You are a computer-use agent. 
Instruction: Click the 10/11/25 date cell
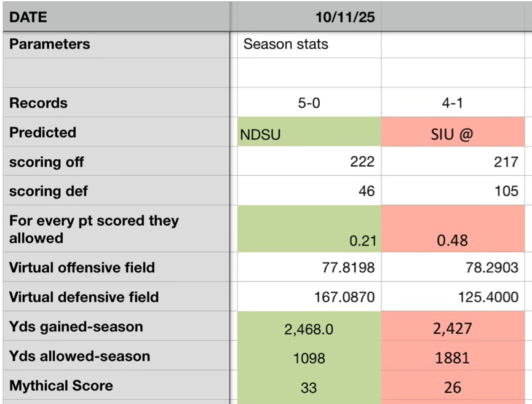click(x=306, y=17)
